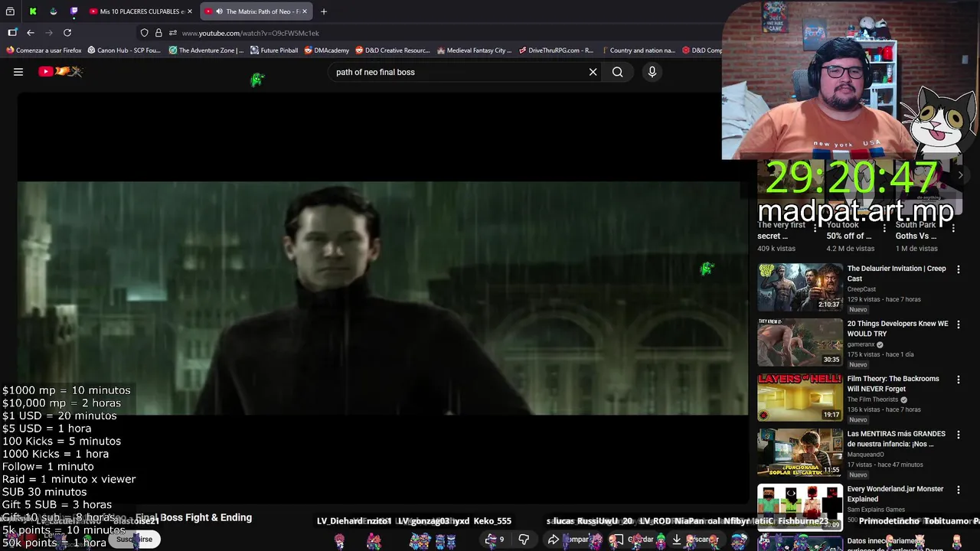Open site permissions icon in address bar
Viewport: 980px width, 551px height.
173,33
